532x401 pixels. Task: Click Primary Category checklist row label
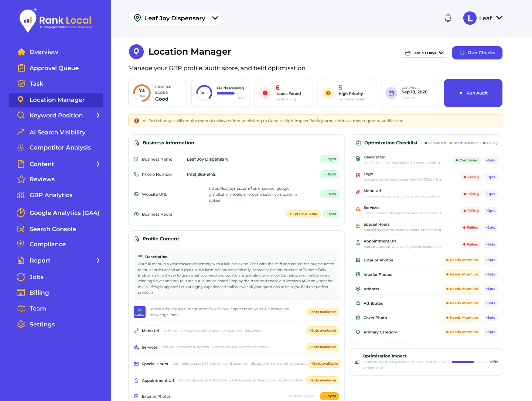(380, 332)
